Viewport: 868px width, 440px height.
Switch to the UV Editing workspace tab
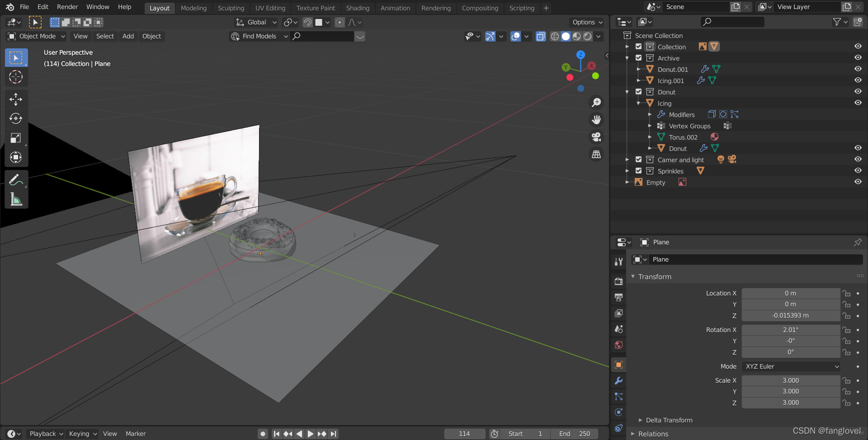click(270, 8)
